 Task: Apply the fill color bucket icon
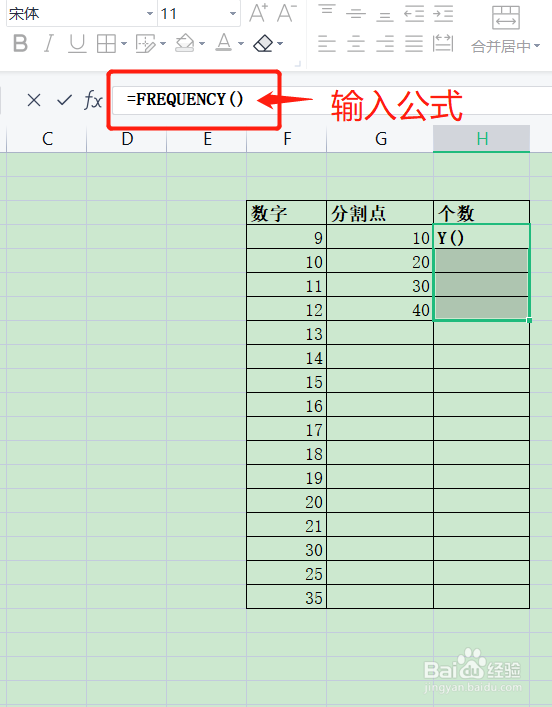click(185, 44)
